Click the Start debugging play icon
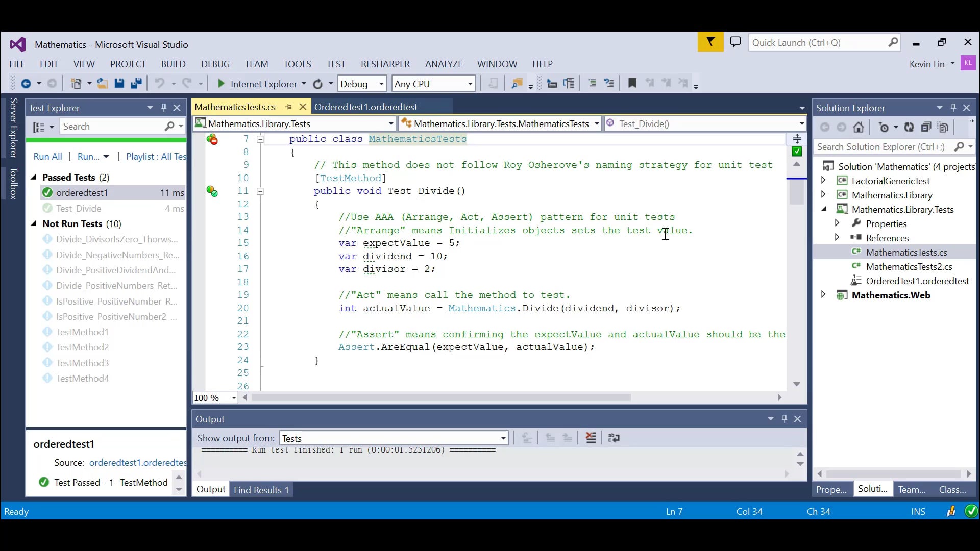This screenshot has width=980, height=551. pyautogui.click(x=221, y=84)
